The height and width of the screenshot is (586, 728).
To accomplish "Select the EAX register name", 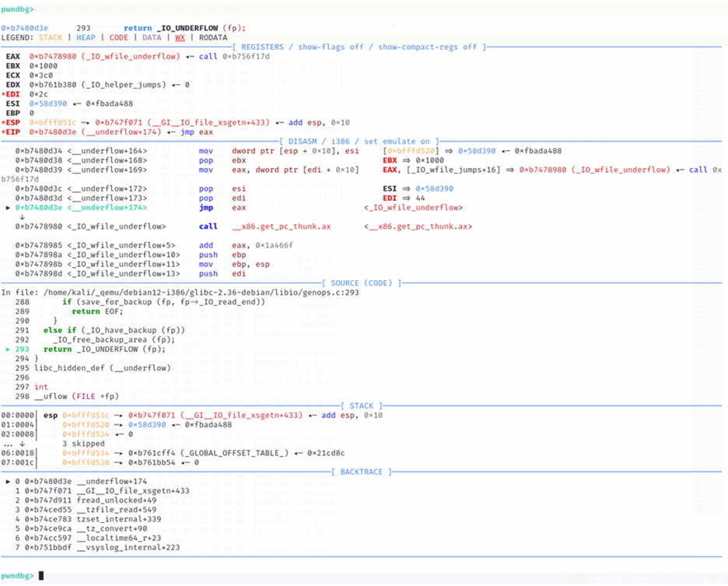I will (x=13, y=57).
